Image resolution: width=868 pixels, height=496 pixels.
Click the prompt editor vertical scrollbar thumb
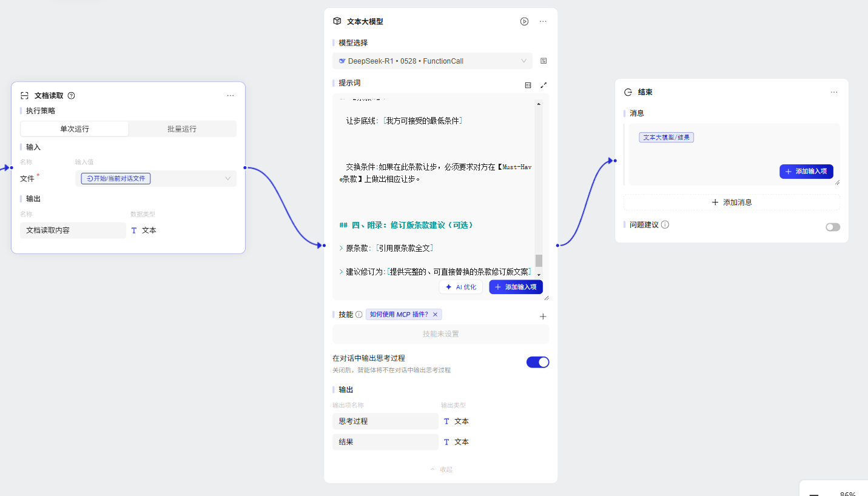click(x=539, y=260)
